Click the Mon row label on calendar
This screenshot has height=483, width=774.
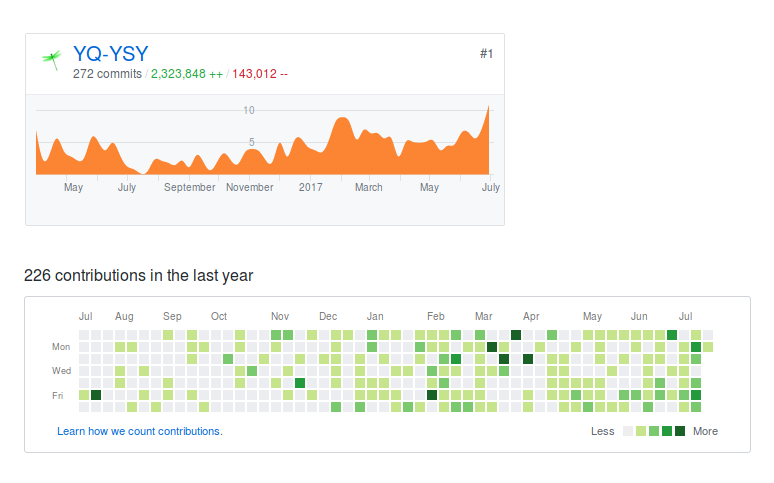(x=61, y=347)
